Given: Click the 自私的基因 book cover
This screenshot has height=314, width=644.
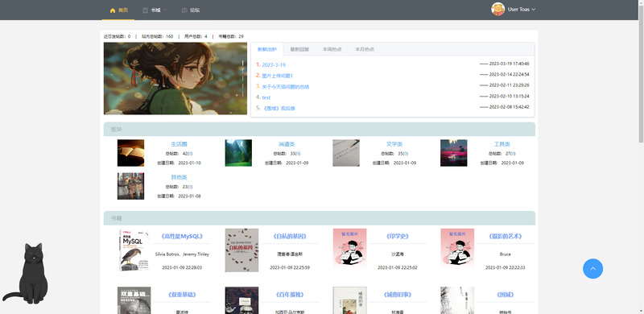Looking at the screenshot, I should pyautogui.click(x=242, y=250).
